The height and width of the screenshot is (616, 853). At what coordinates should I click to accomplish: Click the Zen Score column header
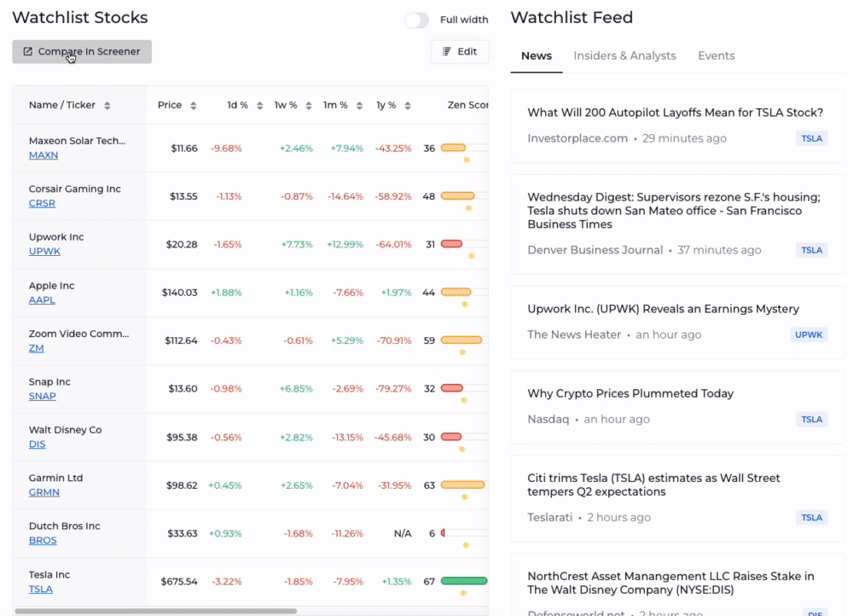click(x=467, y=105)
